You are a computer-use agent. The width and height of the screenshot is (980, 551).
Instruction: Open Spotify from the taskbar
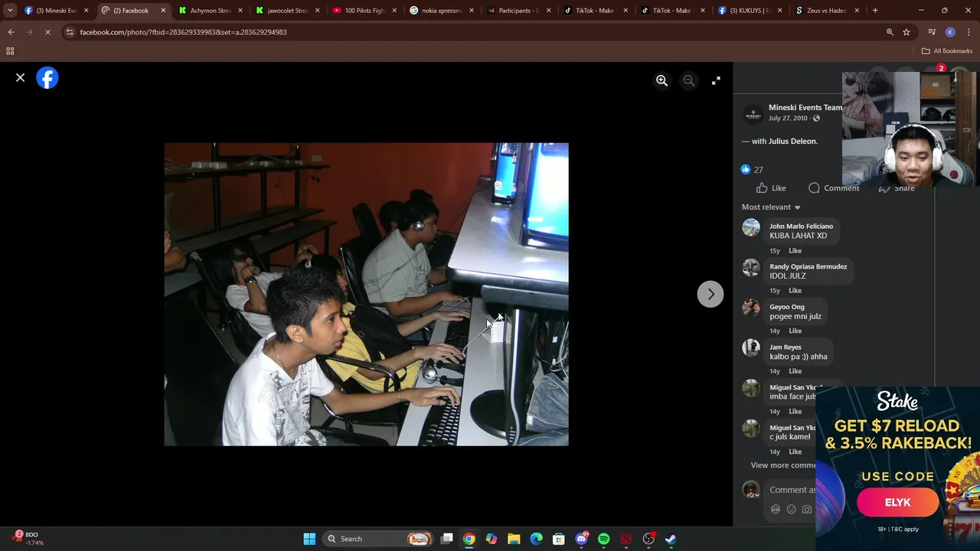pyautogui.click(x=603, y=539)
